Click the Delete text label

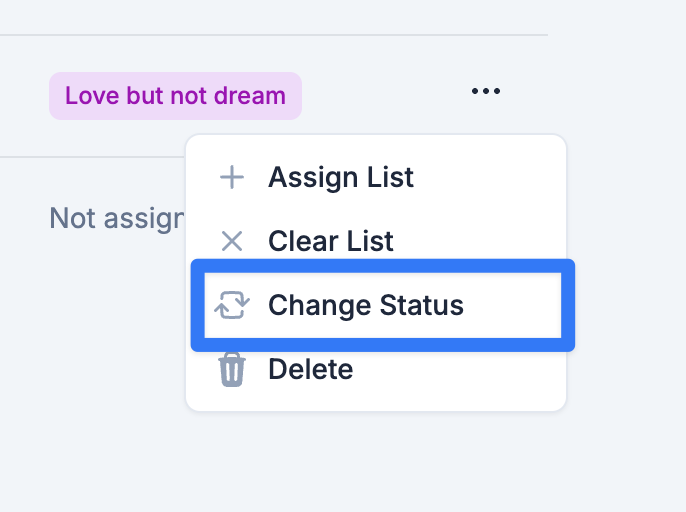click(311, 369)
